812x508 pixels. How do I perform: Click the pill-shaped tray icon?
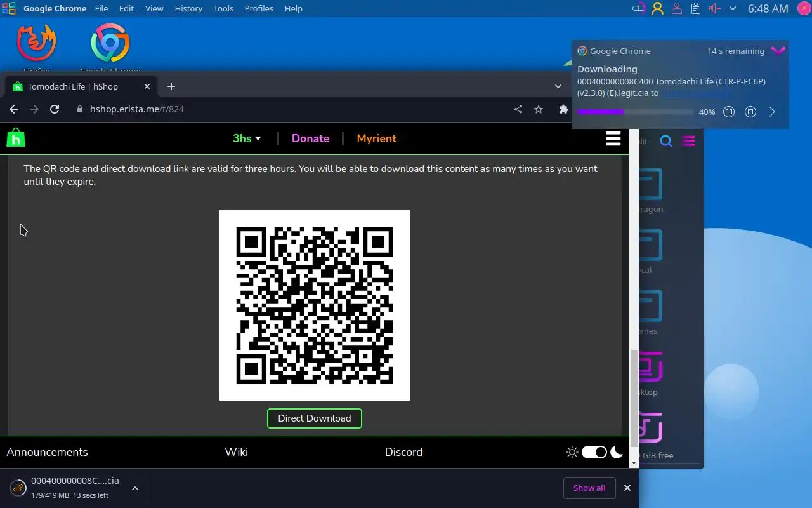(639, 8)
